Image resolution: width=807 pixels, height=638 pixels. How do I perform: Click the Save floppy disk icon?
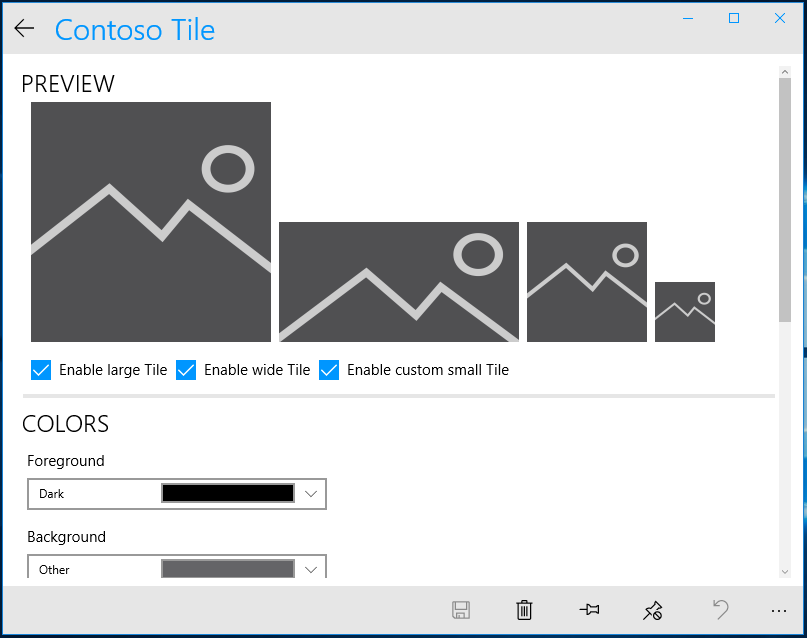coord(461,610)
